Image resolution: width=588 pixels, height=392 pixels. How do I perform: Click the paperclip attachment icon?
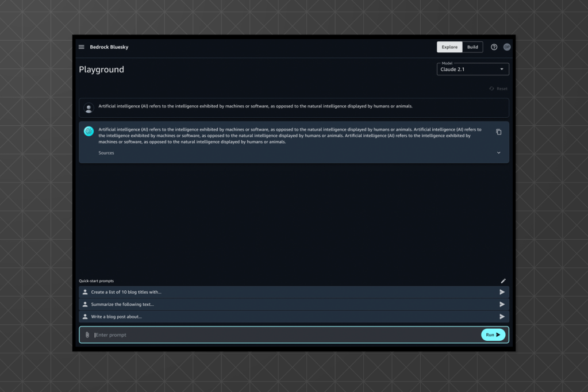tap(87, 335)
